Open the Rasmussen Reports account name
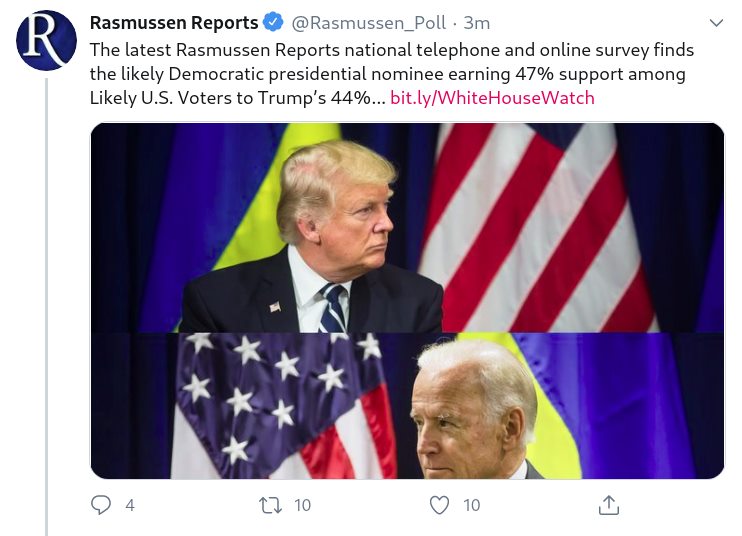742x536 pixels. (173, 23)
